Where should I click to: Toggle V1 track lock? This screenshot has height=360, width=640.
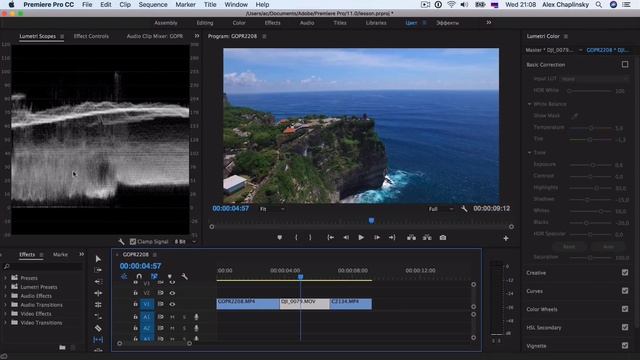tap(136, 304)
